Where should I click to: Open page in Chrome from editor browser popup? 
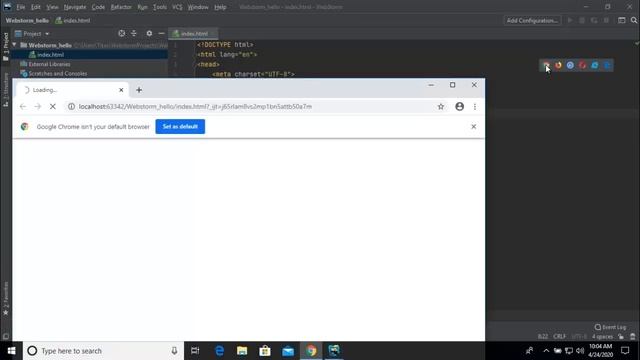point(546,65)
